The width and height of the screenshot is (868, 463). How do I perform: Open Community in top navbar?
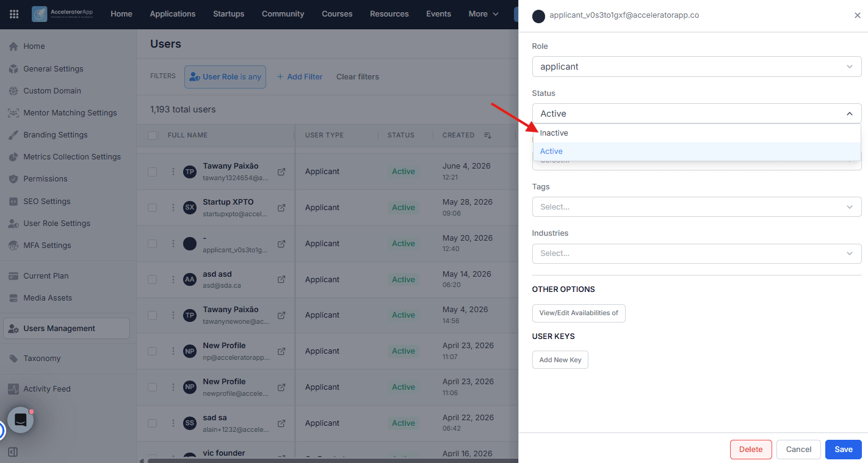click(x=283, y=14)
